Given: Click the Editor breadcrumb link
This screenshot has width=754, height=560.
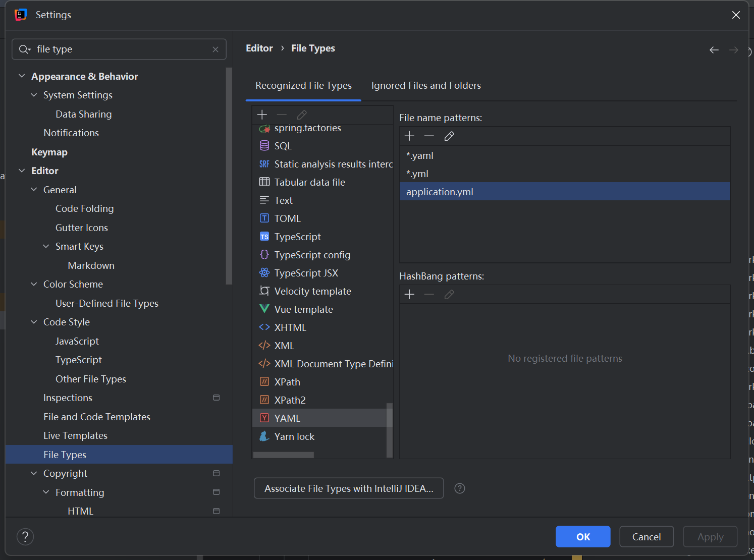Looking at the screenshot, I should pyautogui.click(x=259, y=48).
